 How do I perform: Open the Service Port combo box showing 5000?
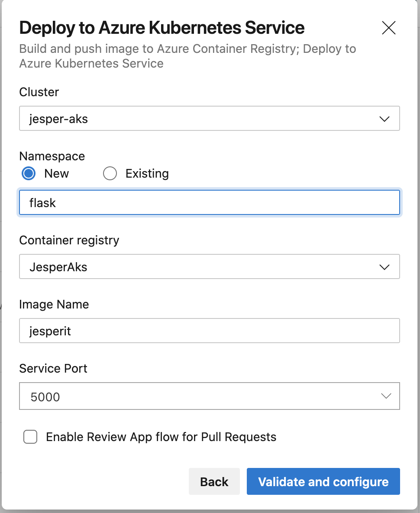click(209, 396)
